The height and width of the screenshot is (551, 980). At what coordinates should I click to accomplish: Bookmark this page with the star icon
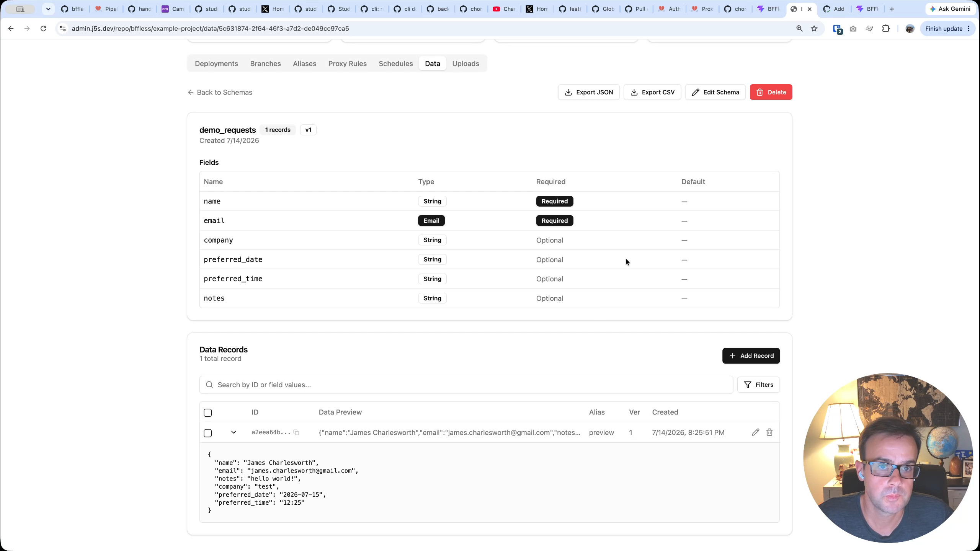tap(814, 29)
